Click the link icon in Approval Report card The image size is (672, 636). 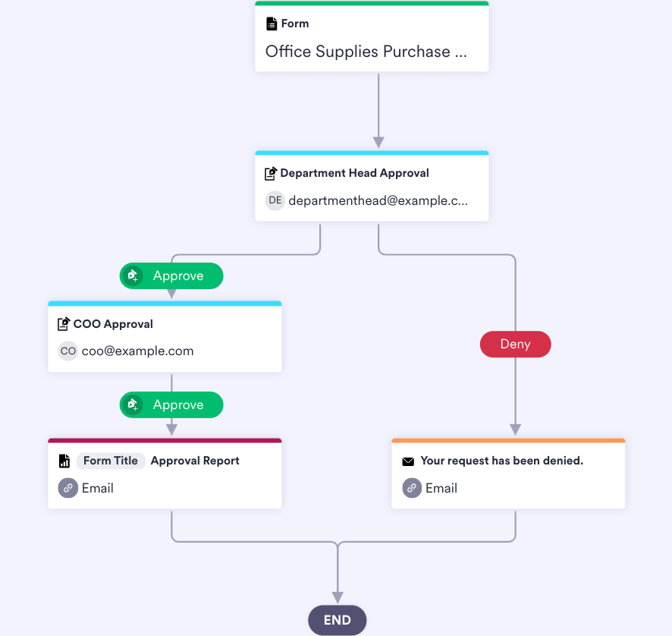point(68,488)
